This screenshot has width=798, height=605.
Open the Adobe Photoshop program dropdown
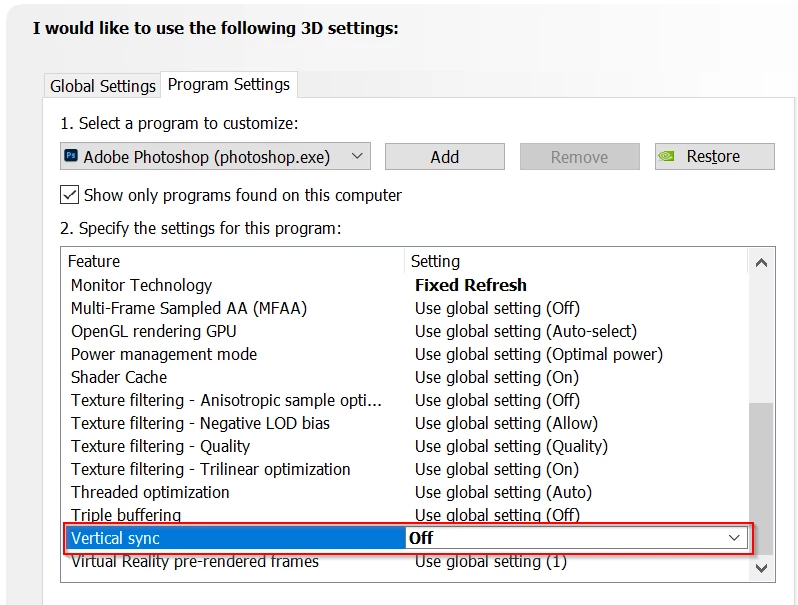click(215, 156)
